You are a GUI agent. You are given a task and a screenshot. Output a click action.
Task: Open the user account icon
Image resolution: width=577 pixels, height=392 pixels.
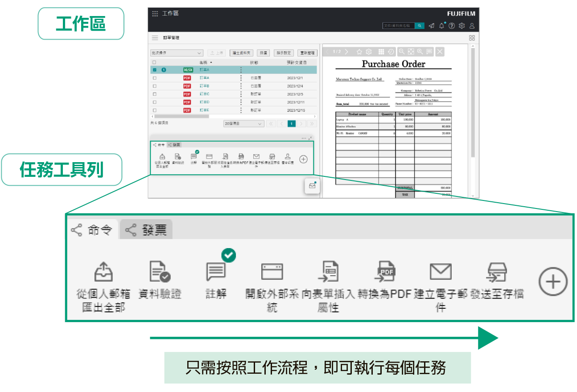click(472, 26)
